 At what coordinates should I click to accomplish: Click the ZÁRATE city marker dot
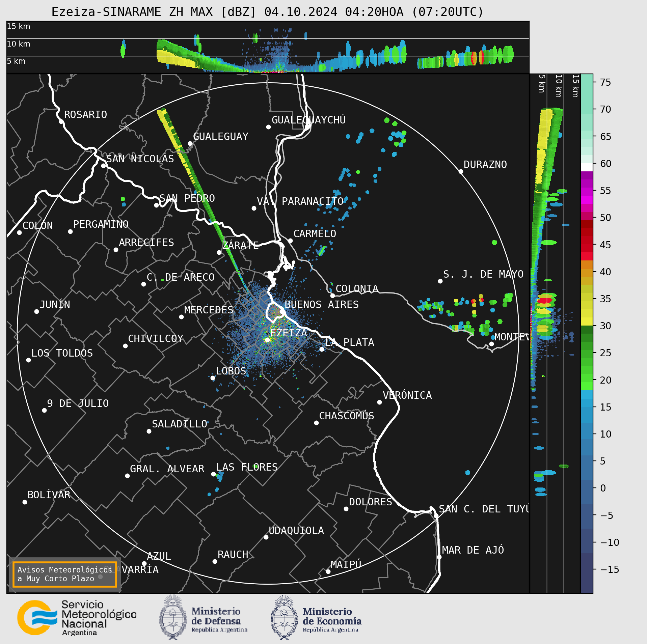tap(219, 252)
